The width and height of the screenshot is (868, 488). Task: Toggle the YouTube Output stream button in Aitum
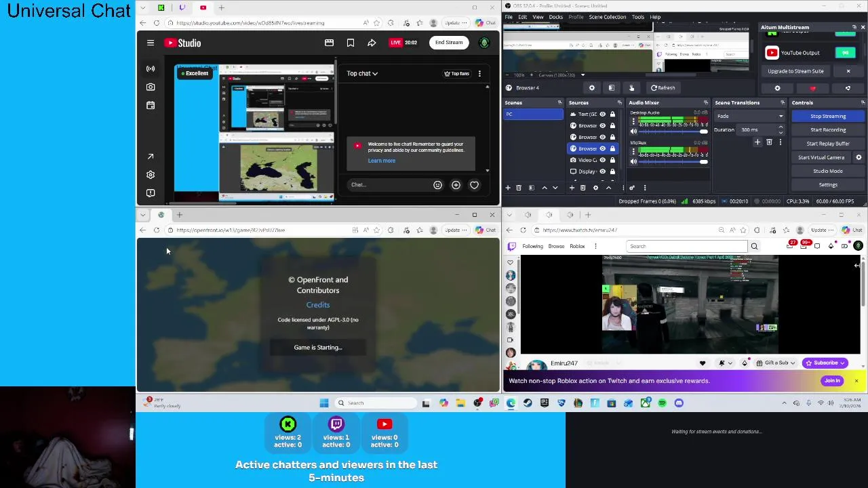click(x=845, y=53)
